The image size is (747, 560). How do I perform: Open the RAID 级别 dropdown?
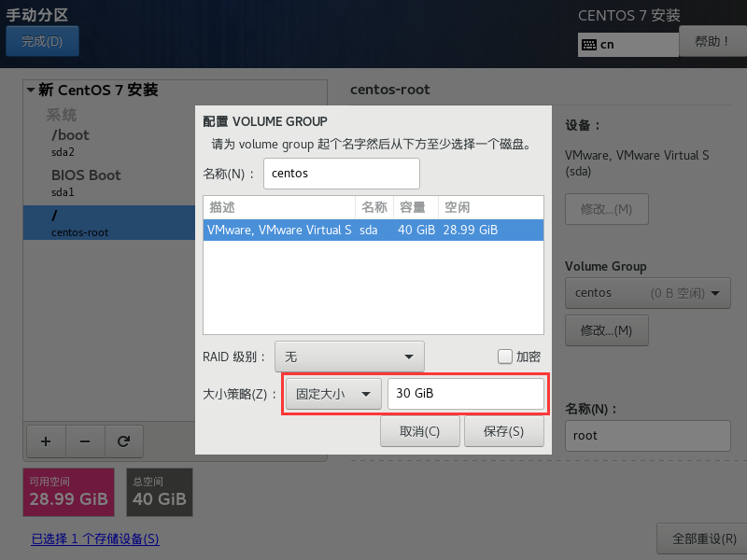(350, 357)
